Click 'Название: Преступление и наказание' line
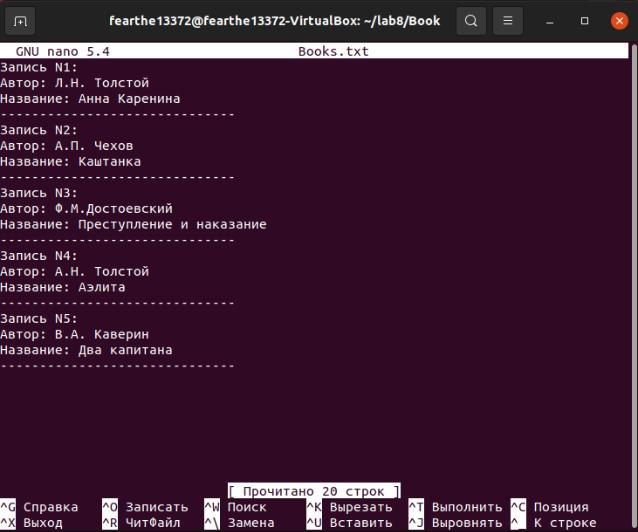 (133, 224)
